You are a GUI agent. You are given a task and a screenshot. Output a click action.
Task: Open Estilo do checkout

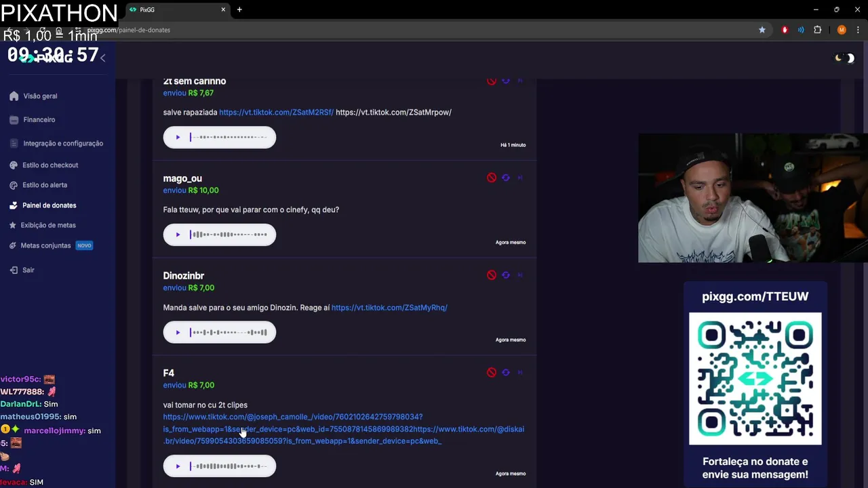[x=44, y=165]
